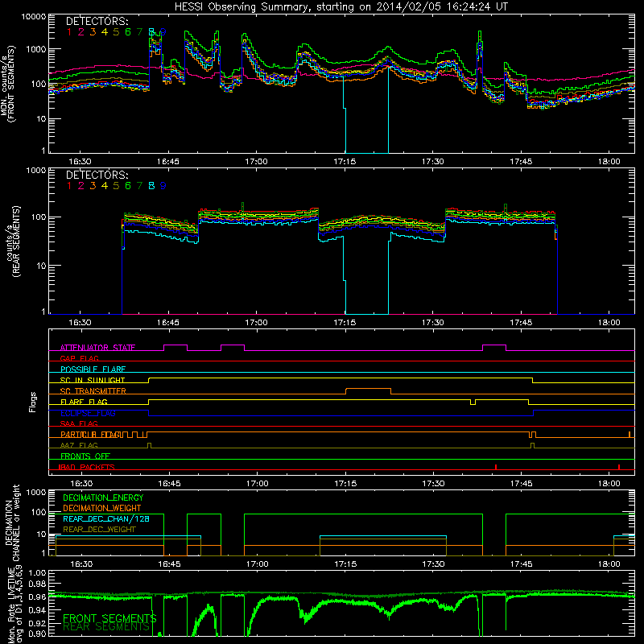Select yellow detector 4 in front segments legend
Image resolution: width=644 pixels, height=644 pixels.
coord(105,32)
